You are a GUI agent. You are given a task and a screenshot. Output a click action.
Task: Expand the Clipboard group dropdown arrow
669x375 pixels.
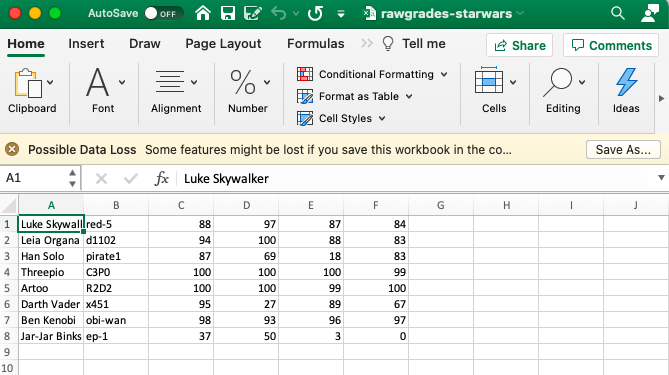[50, 82]
